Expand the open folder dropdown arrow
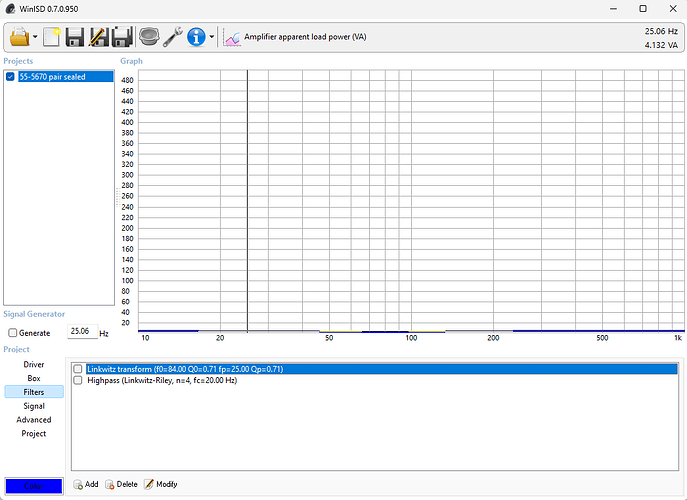This screenshot has width=687, height=500. (x=35, y=38)
